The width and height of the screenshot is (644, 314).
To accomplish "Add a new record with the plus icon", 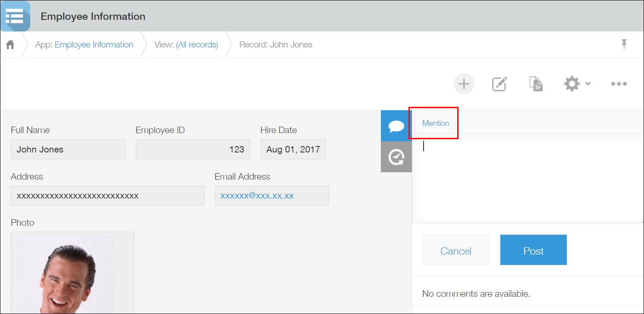I will click(x=464, y=84).
